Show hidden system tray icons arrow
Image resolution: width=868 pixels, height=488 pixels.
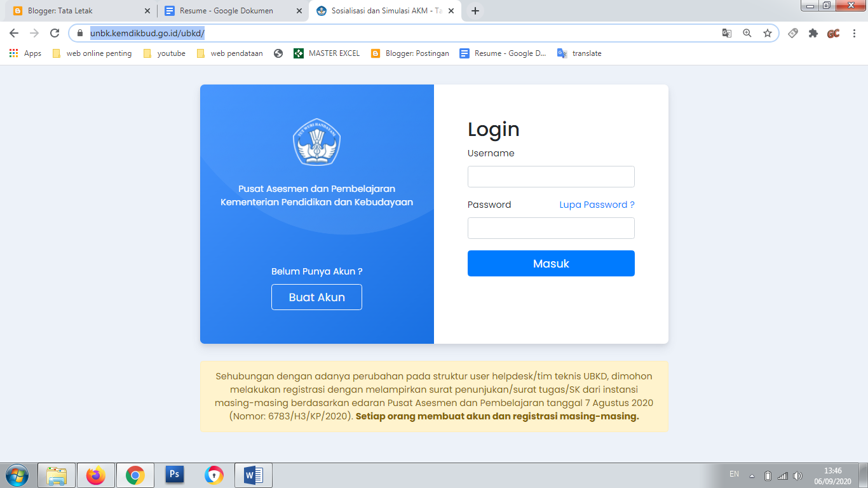coord(752,475)
